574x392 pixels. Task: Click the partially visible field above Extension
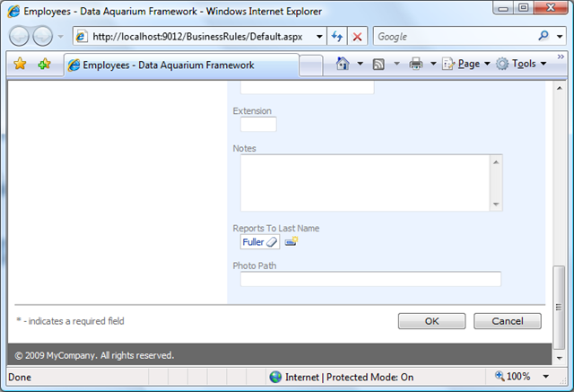coord(307,88)
